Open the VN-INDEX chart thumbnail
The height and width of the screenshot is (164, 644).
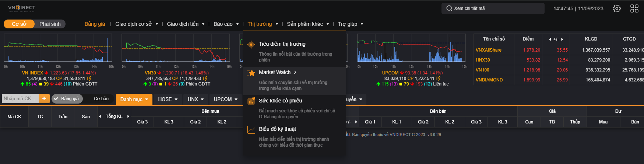coord(58,48)
